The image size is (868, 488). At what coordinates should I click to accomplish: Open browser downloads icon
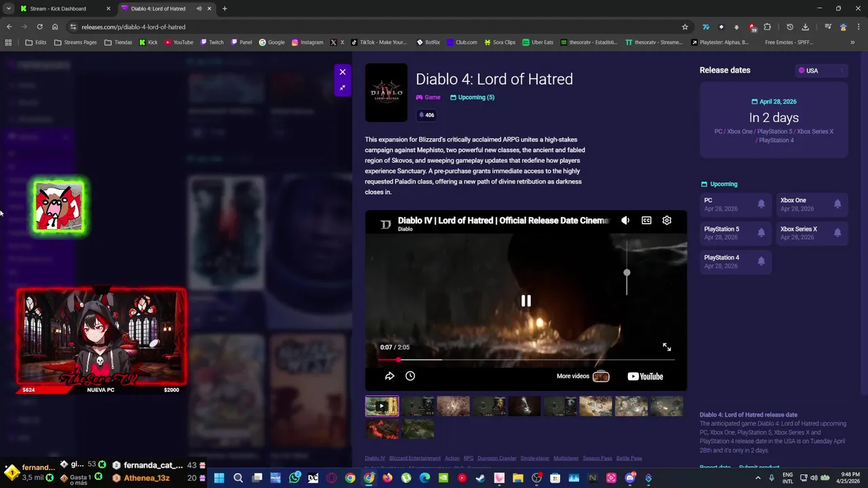point(805,27)
